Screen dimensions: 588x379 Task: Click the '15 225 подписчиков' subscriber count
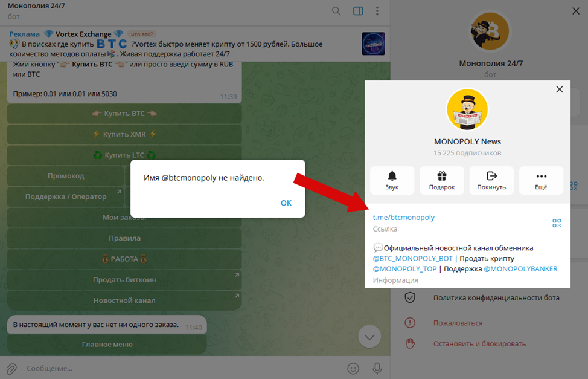click(x=467, y=153)
